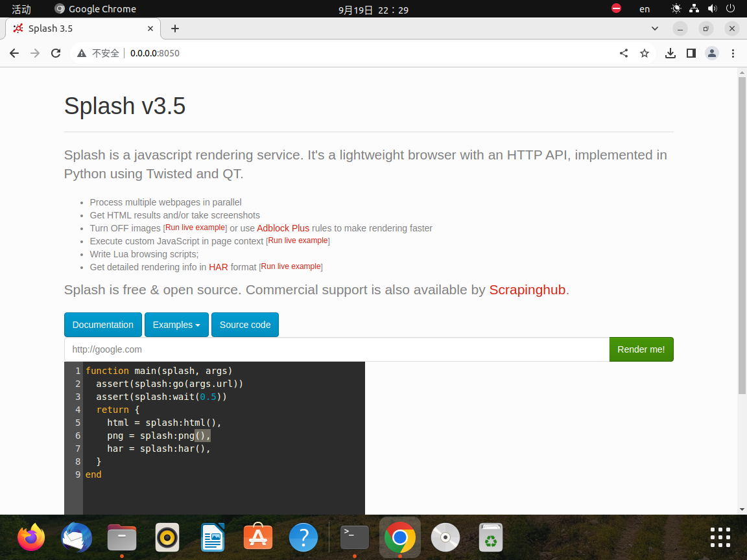Open the volume speaker icon
This screenshot has height=560, width=747.
(712, 8)
